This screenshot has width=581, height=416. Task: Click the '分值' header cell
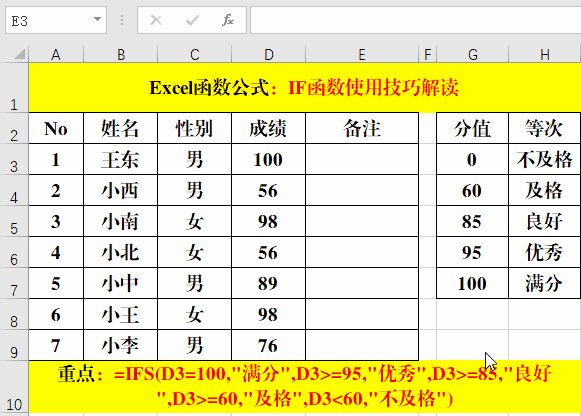tap(473, 128)
